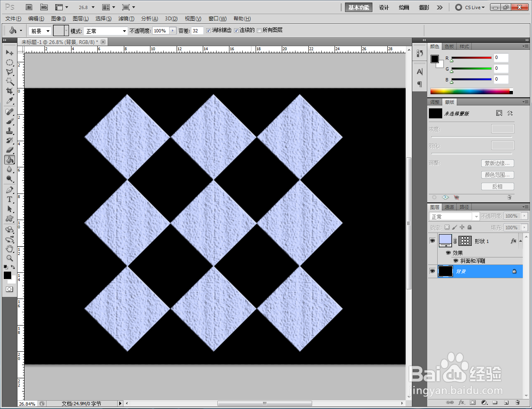This screenshot has width=532, height=409.
Task: Select the Horizontal Type tool
Action: click(x=10, y=199)
